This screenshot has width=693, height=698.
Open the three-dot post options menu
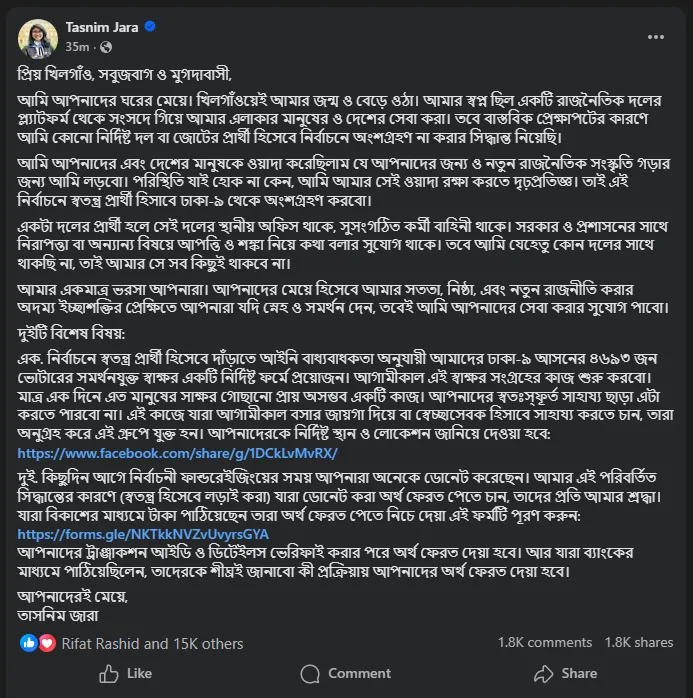(x=656, y=36)
